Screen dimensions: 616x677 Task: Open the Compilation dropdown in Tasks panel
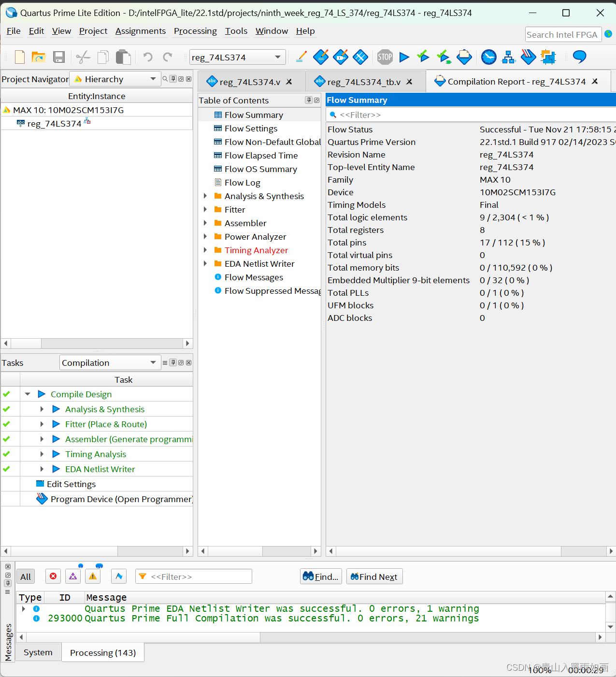pos(110,362)
